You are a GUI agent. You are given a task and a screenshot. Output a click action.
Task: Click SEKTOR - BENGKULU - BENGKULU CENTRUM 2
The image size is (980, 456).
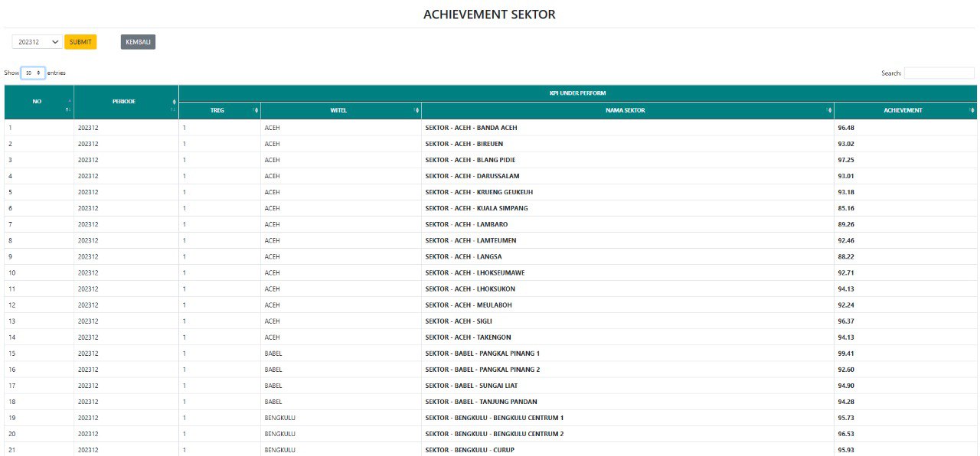coord(494,434)
